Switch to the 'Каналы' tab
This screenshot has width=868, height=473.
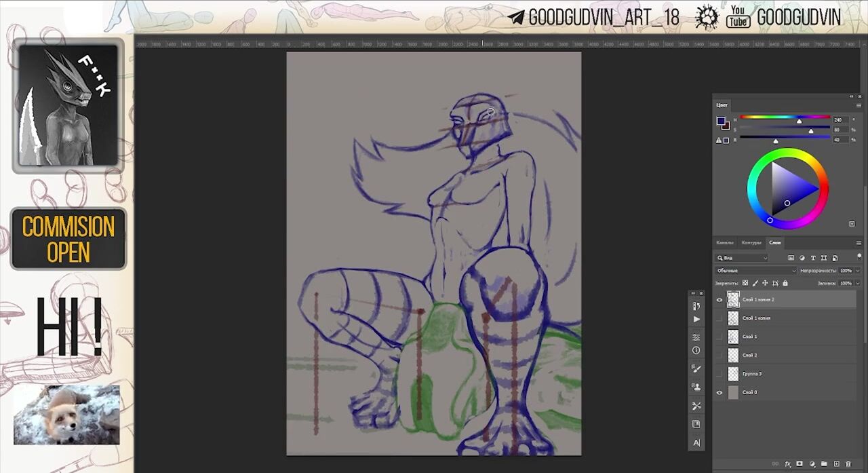point(725,242)
